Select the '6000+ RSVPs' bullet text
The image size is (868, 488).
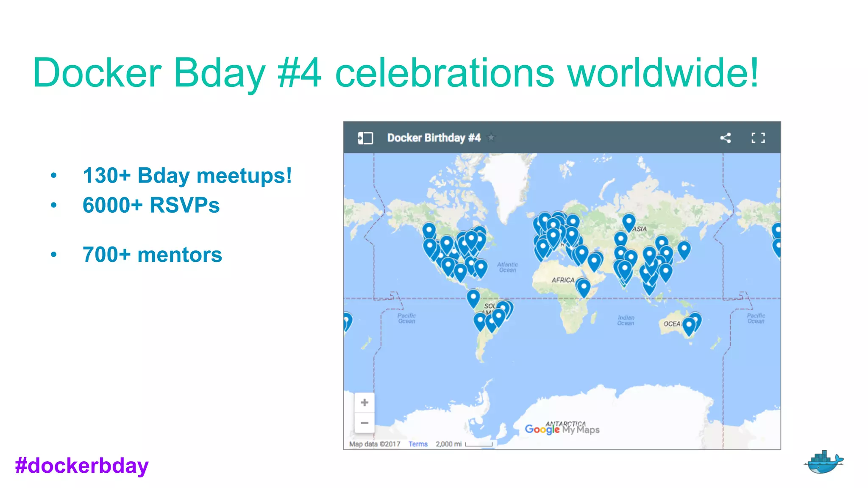click(x=151, y=205)
